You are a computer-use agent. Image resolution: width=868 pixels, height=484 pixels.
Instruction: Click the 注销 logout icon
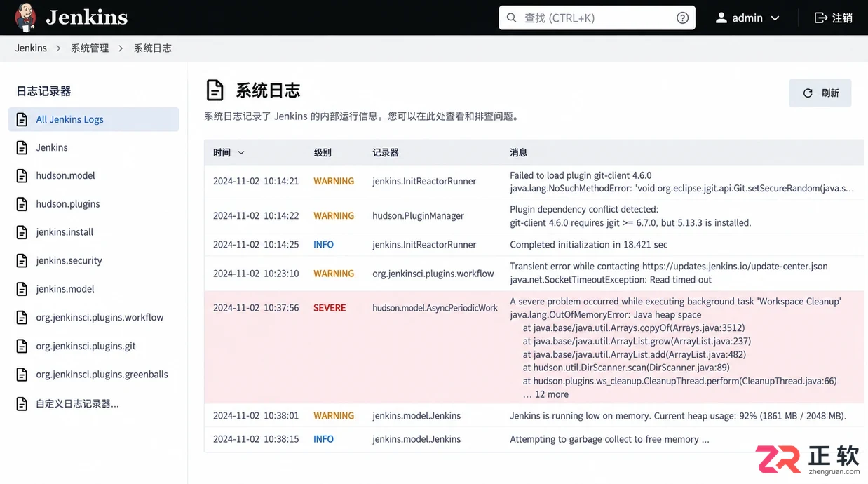point(820,18)
